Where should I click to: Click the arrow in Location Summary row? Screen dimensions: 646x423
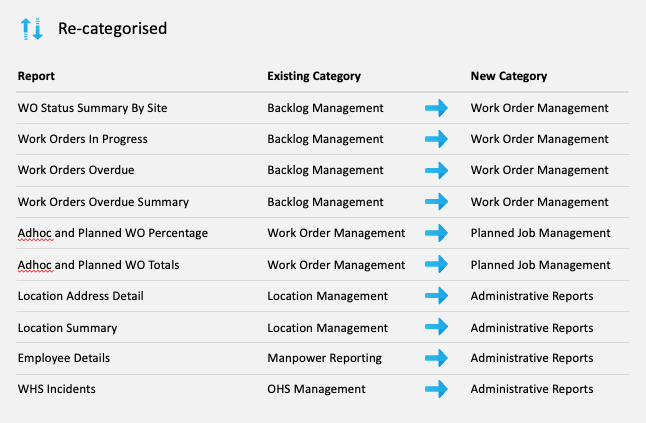click(436, 328)
